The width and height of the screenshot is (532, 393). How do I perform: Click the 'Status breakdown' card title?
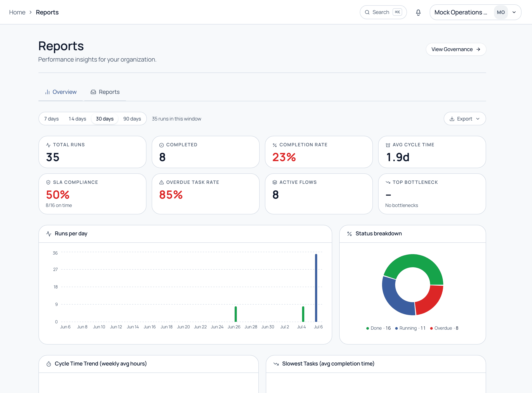[x=379, y=234]
